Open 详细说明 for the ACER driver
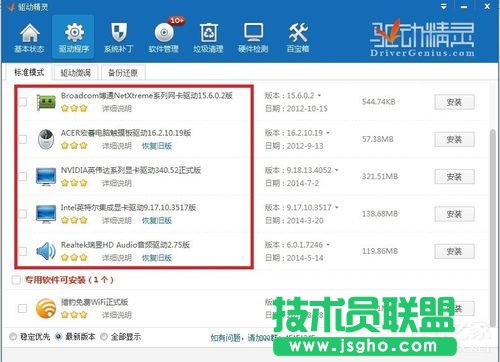Screen dimensions: 500x362 (117, 146)
